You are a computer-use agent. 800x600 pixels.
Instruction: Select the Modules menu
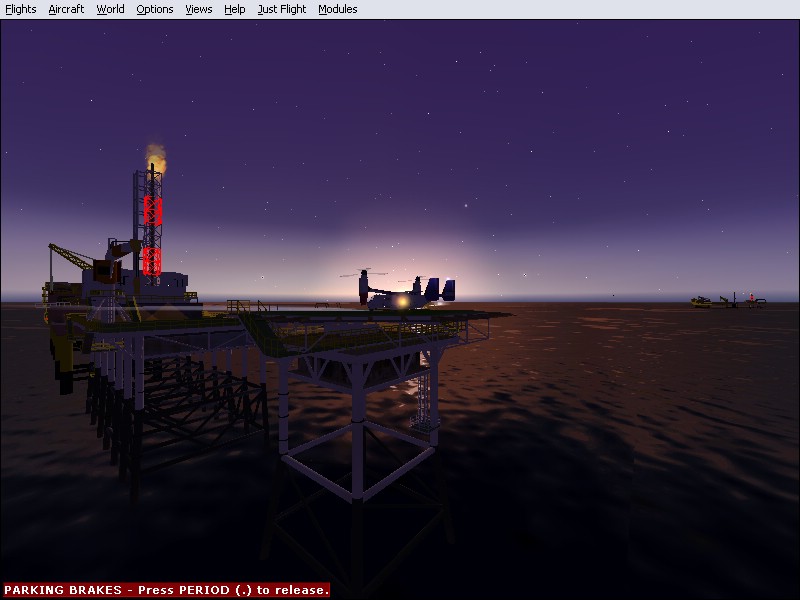(x=337, y=9)
